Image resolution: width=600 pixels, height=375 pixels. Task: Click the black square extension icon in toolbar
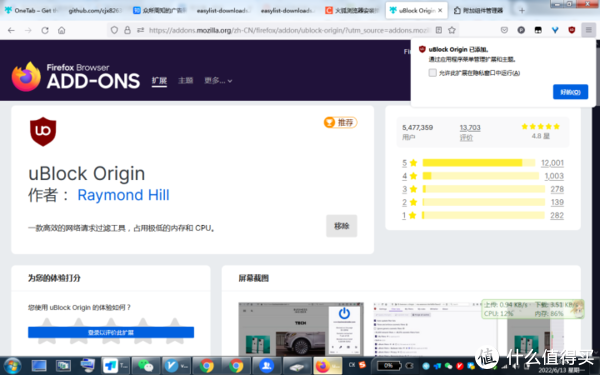click(538, 30)
